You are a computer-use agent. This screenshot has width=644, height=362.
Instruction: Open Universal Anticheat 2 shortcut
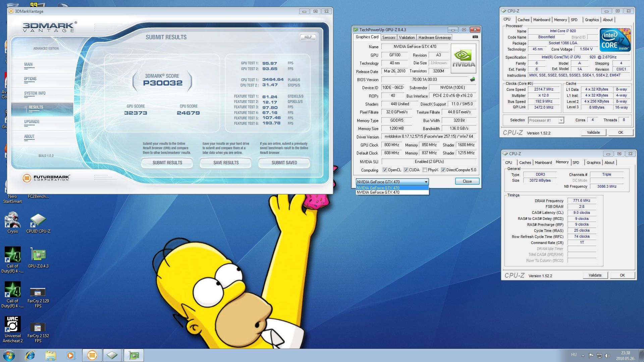[x=12, y=325]
